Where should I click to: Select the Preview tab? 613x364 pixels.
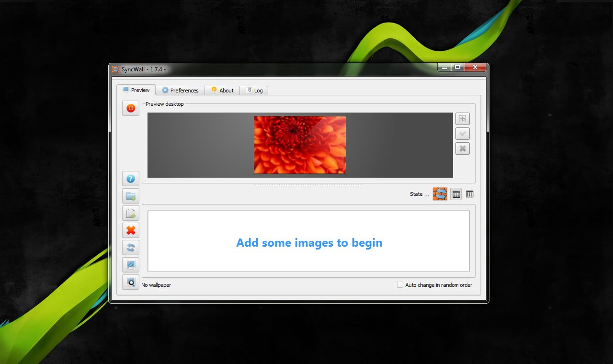tap(136, 90)
